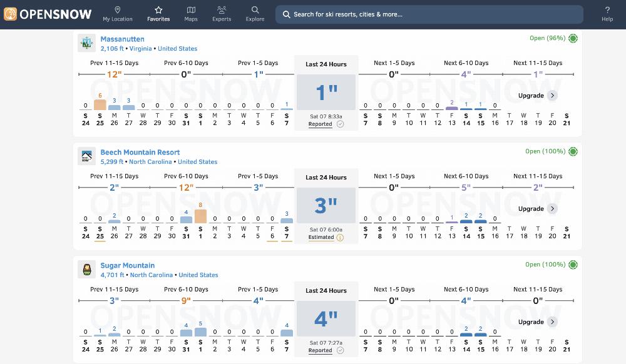626x364 pixels.
Task: Open the Maps section
Action: [191, 14]
